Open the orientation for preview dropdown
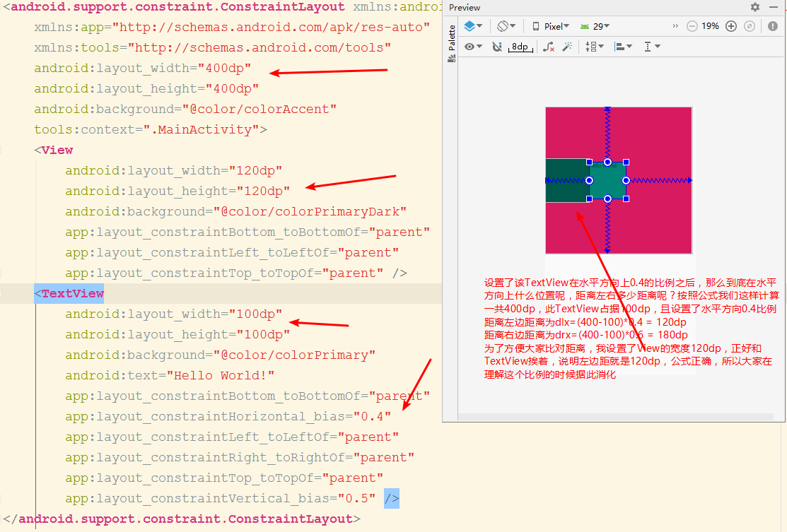The height and width of the screenshot is (532, 787). (506, 26)
